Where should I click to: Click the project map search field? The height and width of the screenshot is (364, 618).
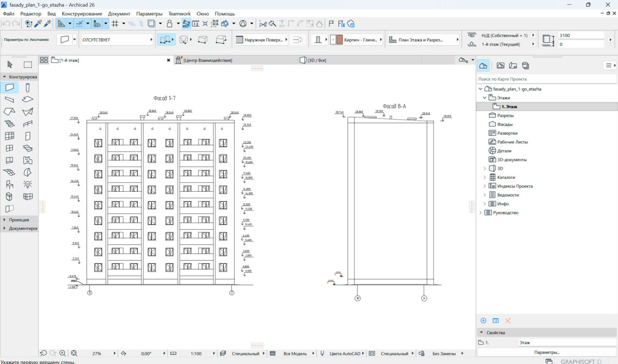click(x=547, y=79)
